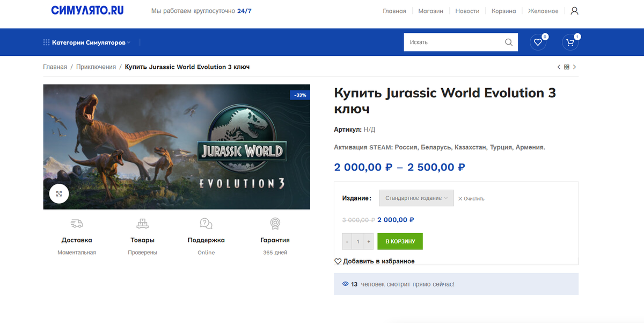Open Магазин in top menu

point(431,11)
